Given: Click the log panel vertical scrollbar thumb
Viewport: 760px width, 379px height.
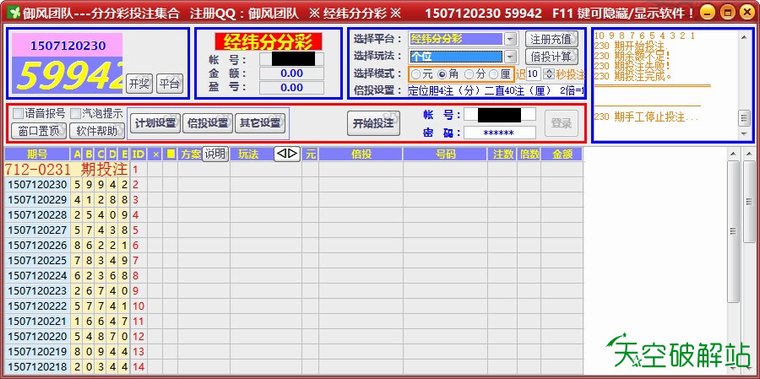Looking at the screenshot, I should pyautogui.click(x=744, y=117).
